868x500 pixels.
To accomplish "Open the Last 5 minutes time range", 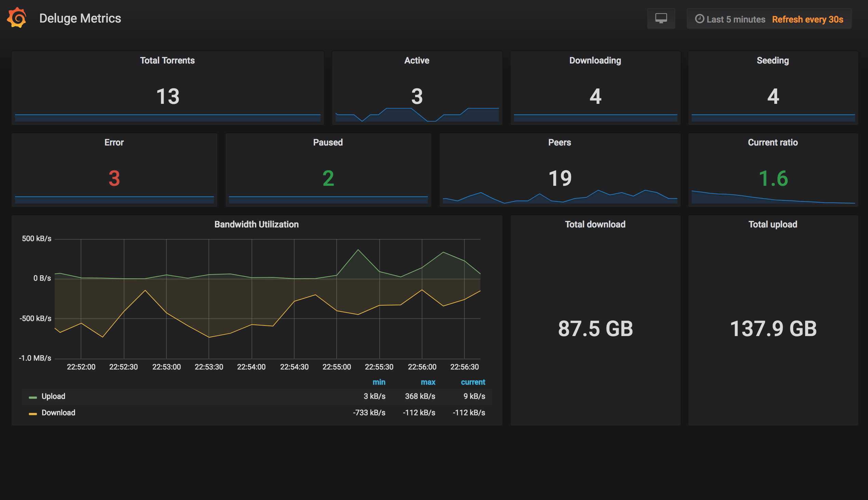I will (x=736, y=19).
